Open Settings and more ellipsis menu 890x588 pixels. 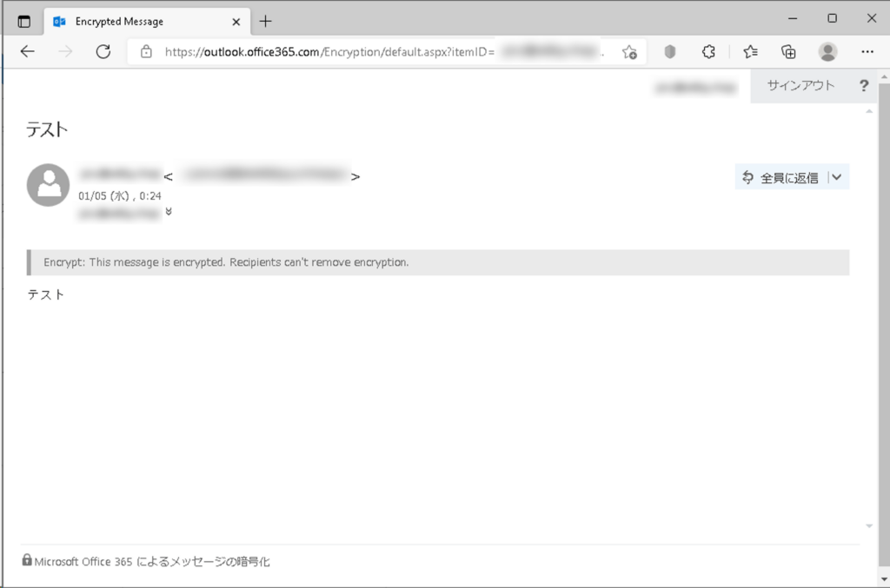(x=867, y=51)
